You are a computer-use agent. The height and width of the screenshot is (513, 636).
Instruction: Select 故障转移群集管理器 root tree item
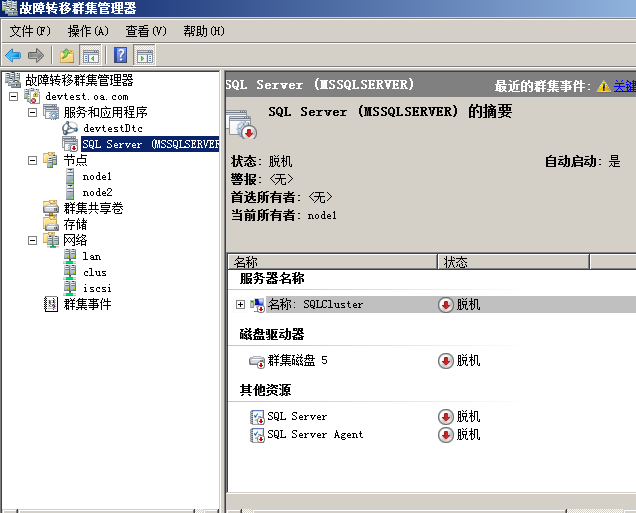tap(79, 80)
